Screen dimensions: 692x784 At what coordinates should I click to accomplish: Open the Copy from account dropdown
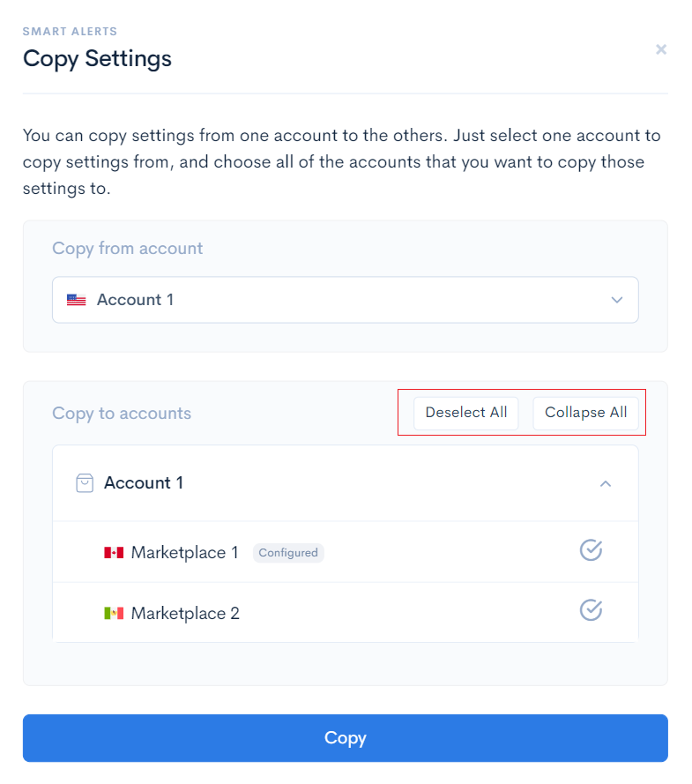[x=346, y=300]
